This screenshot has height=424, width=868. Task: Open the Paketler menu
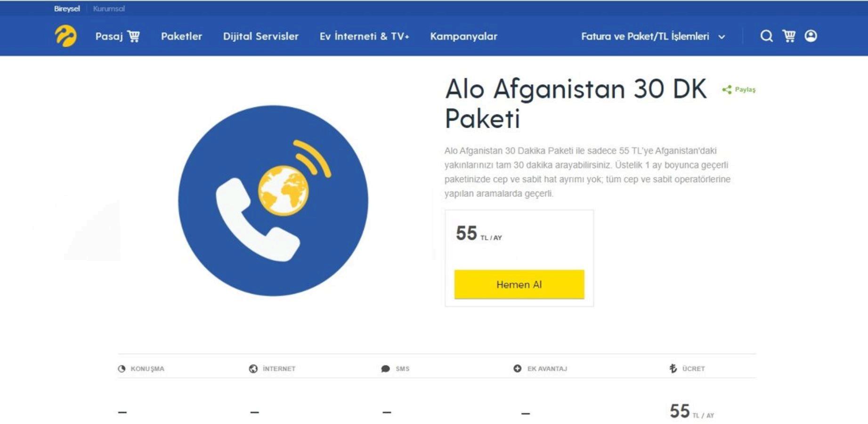point(181,36)
